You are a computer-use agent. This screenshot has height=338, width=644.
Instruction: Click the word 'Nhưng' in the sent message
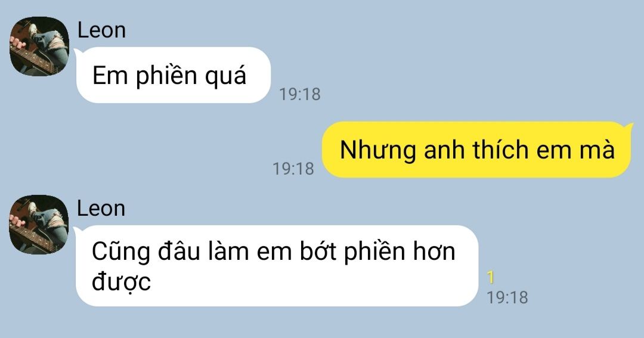point(378,150)
